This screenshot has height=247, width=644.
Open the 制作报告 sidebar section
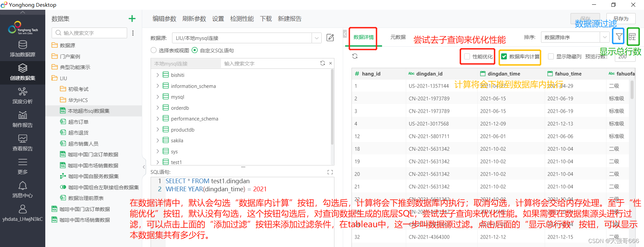tap(22, 119)
